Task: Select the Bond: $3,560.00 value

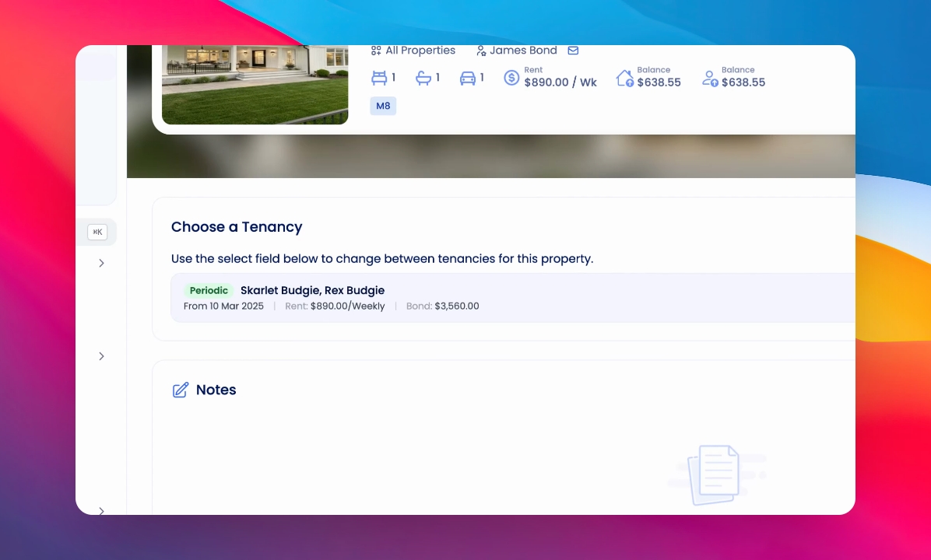Action: tap(442, 306)
